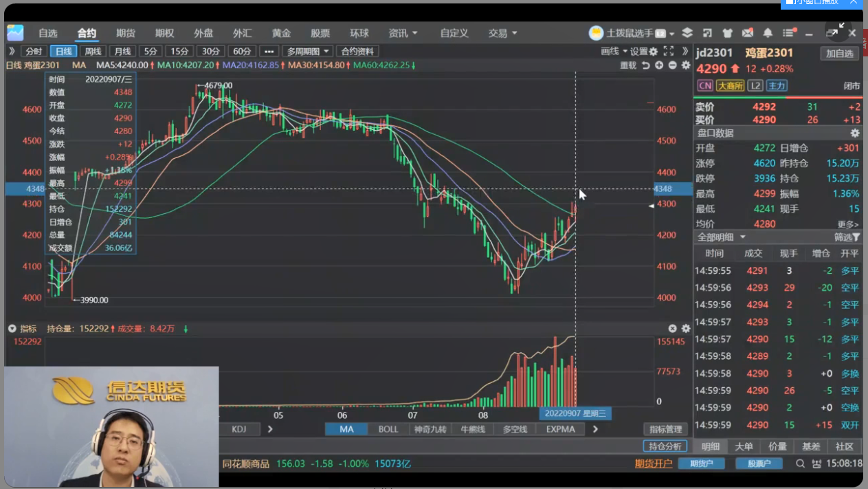
Task: Click the layers stack icon in the top bar
Action: (687, 33)
